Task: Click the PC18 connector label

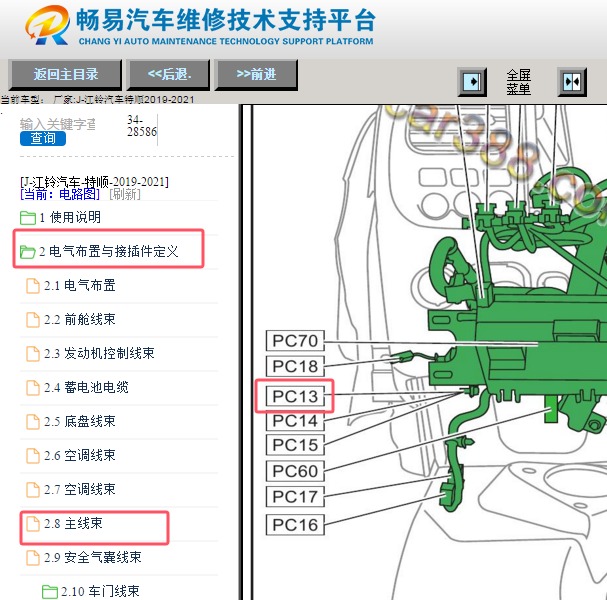Action: [295, 366]
